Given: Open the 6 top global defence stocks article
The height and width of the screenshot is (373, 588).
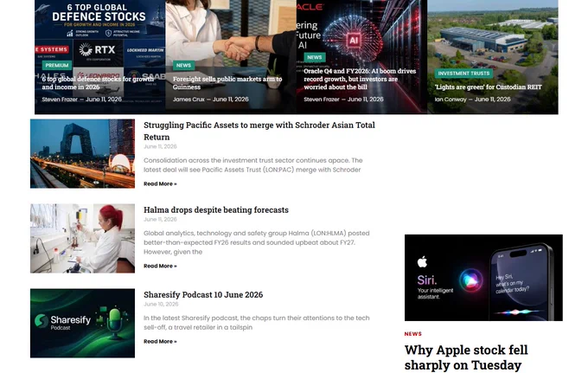Looking at the screenshot, I should coord(98,83).
